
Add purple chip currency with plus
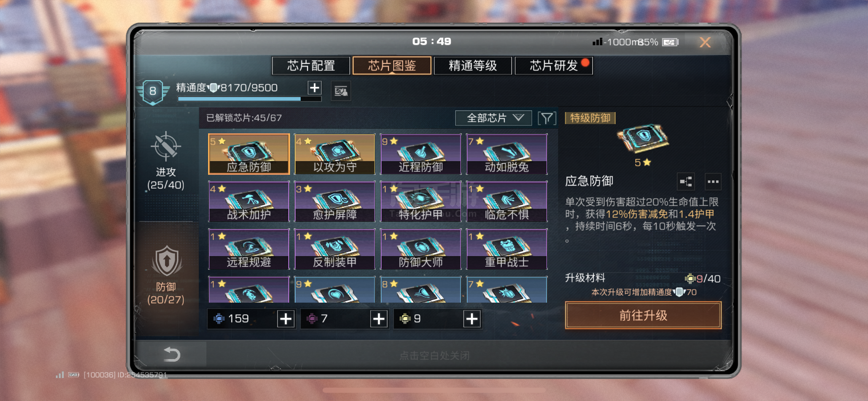[x=379, y=319]
